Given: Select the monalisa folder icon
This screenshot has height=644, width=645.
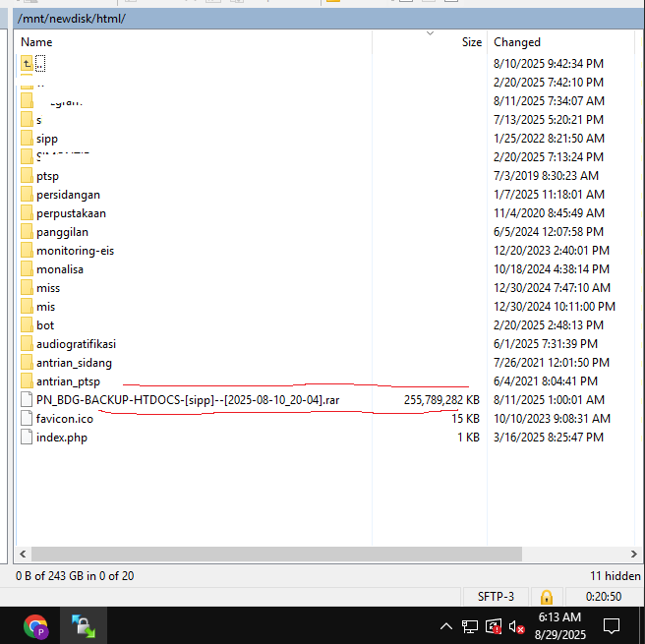Looking at the screenshot, I should pyautogui.click(x=27, y=269).
